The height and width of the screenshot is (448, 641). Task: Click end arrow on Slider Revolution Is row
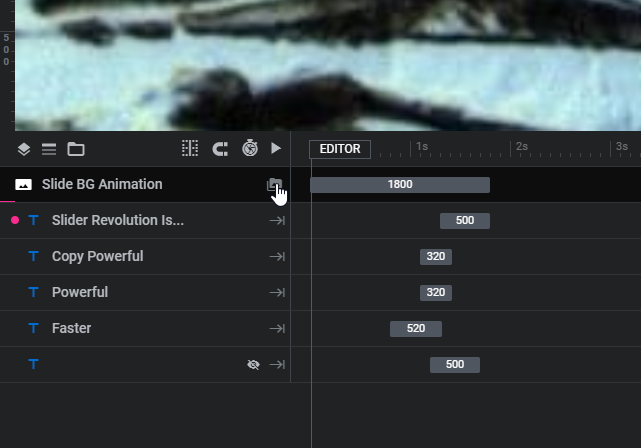[277, 221]
